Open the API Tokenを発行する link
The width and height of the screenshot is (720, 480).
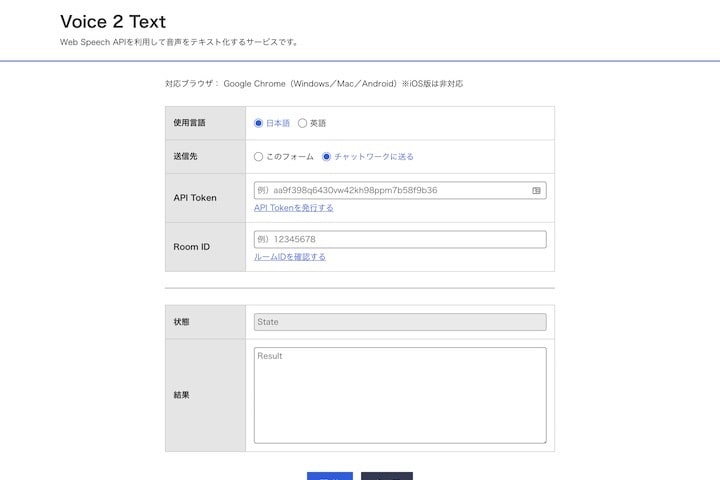pos(293,208)
